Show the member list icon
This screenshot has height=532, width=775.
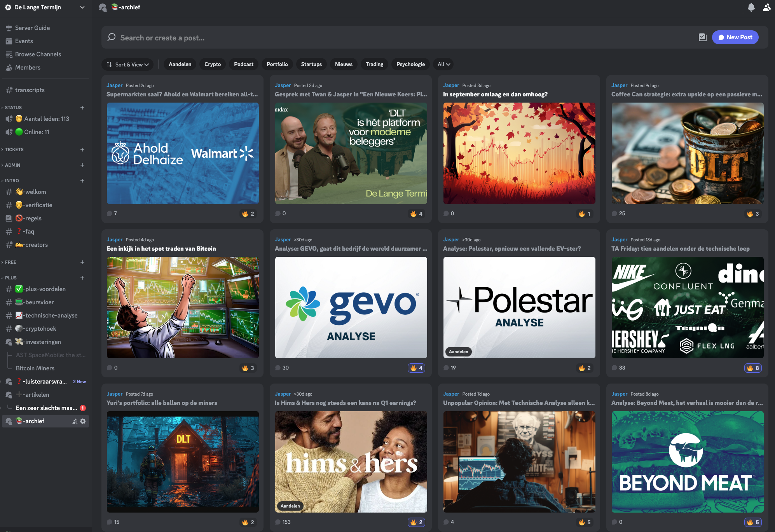pos(766,7)
